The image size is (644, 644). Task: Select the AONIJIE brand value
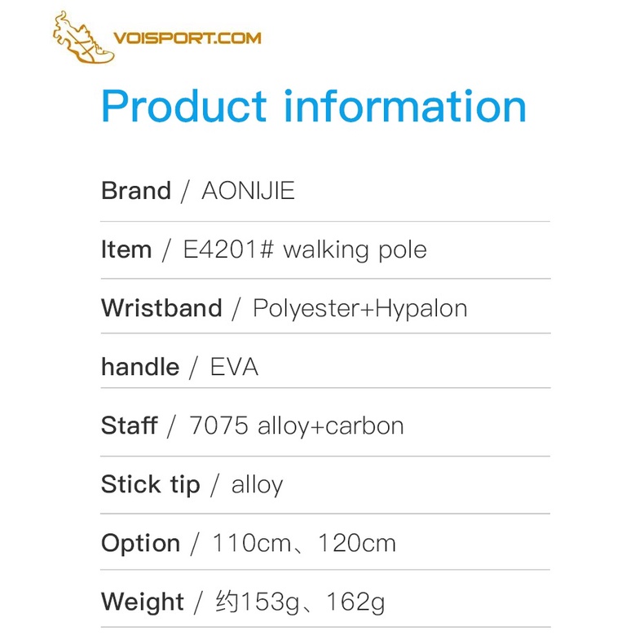tap(248, 191)
